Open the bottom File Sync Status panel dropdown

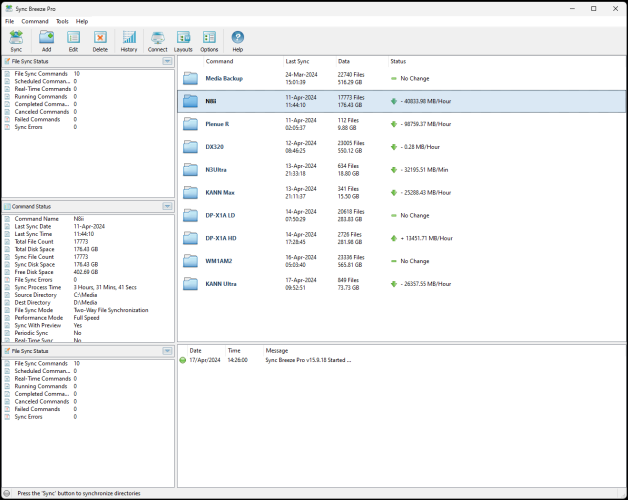pyautogui.click(x=167, y=351)
